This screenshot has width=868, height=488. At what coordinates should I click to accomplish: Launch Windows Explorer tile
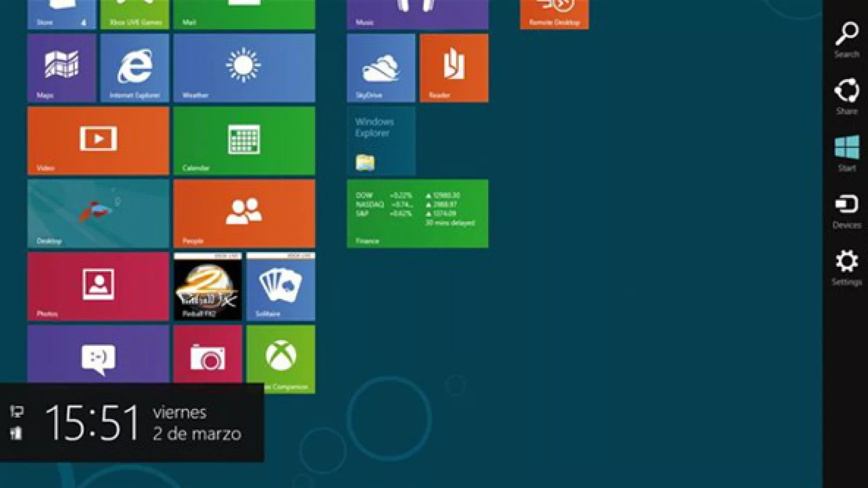coord(381,140)
